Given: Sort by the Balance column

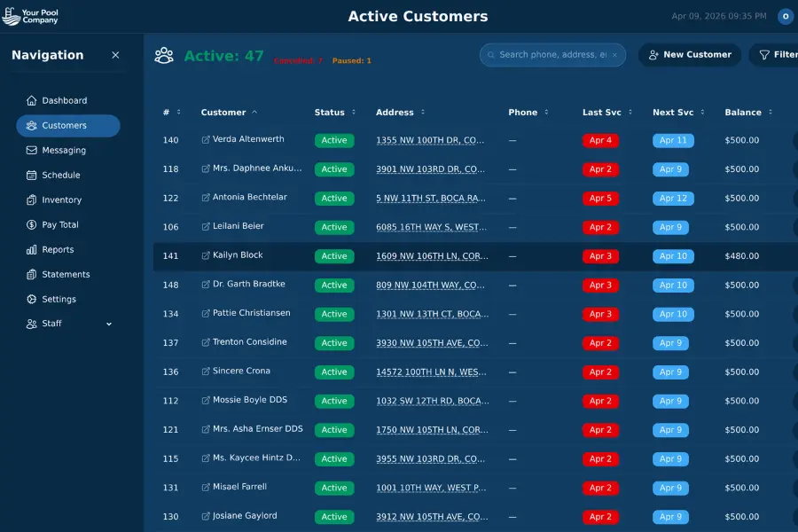Looking at the screenshot, I should point(748,112).
